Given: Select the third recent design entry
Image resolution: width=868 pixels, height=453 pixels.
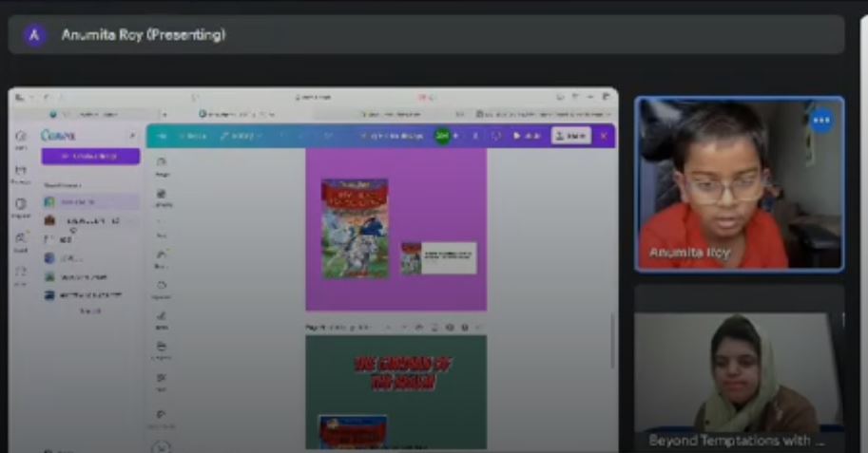Looking at the screenshot, I should coord(90,239).
